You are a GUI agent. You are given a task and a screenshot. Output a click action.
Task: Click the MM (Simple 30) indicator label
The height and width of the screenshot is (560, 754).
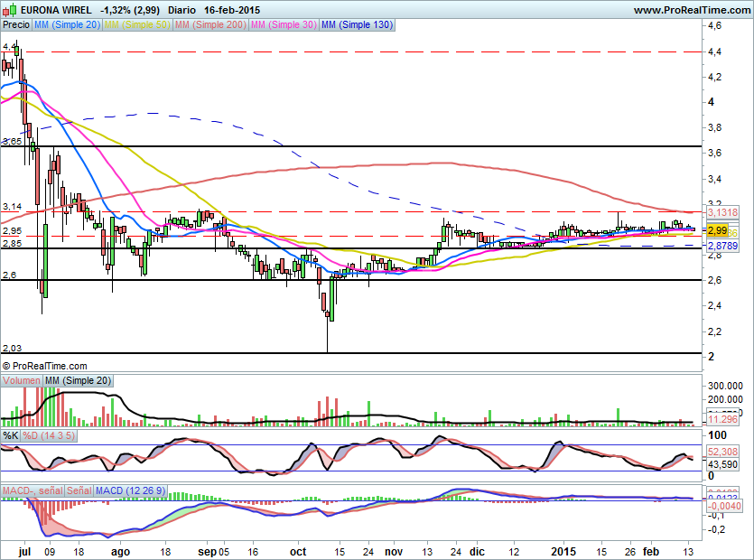[x=283, y=25]
